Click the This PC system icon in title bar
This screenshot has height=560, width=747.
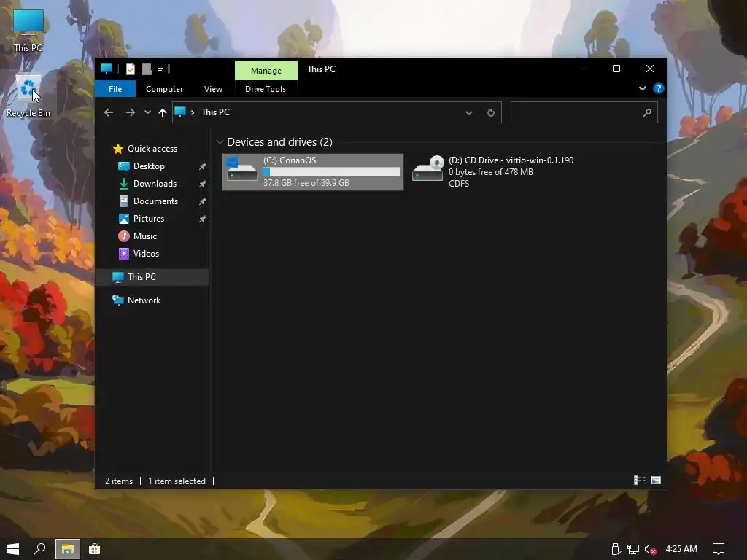tap(107, 69)
